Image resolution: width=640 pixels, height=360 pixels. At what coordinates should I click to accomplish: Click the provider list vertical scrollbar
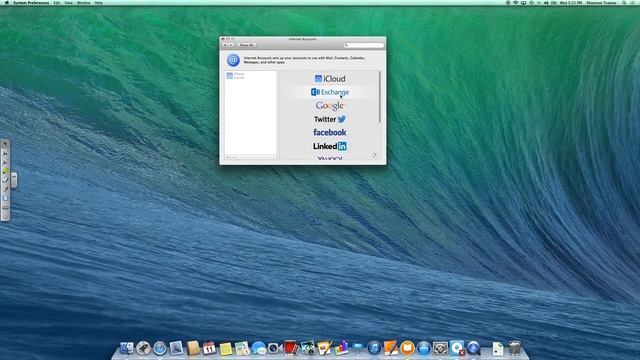tap(380, 97)
